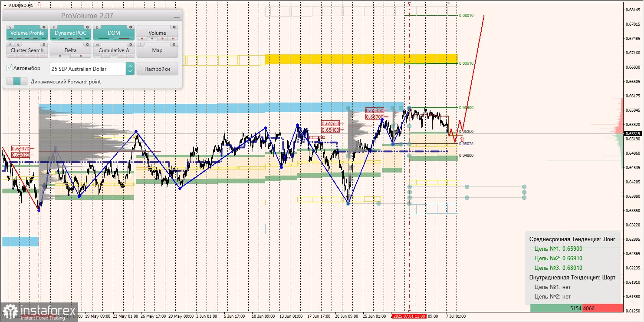Click the M hotkey badge on Cumulative Δ
The height and width of the screenshot is (322, 644).
[97, 44]
